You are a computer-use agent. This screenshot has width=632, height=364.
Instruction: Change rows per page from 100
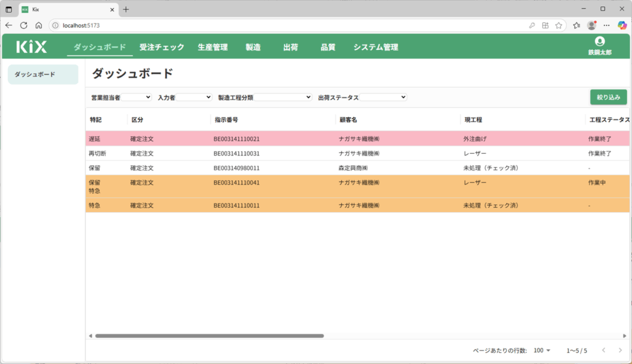542,350
